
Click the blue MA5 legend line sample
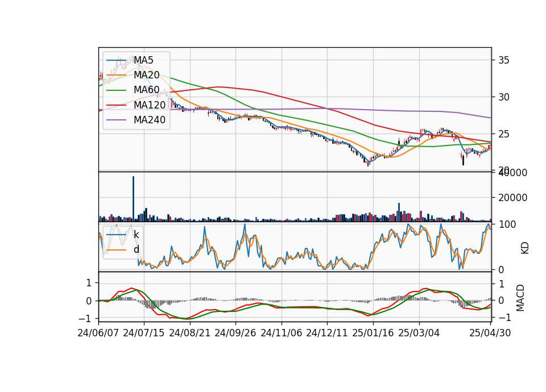116,61
